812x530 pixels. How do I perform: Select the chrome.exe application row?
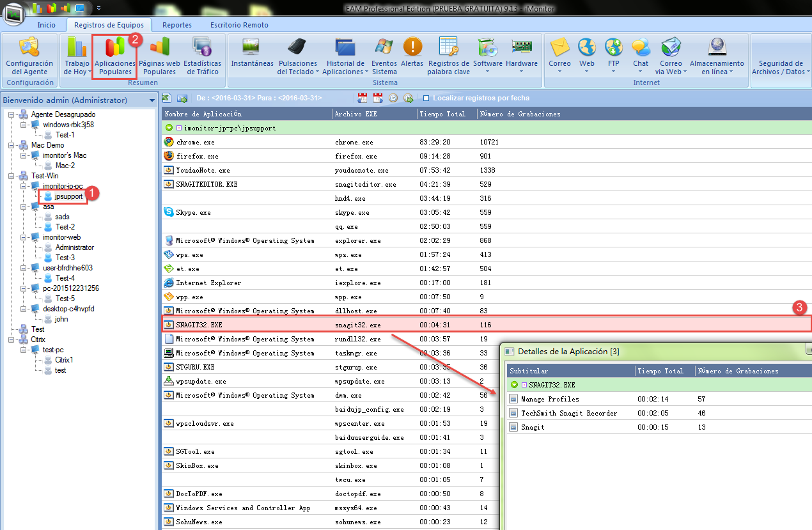point(256,142)
